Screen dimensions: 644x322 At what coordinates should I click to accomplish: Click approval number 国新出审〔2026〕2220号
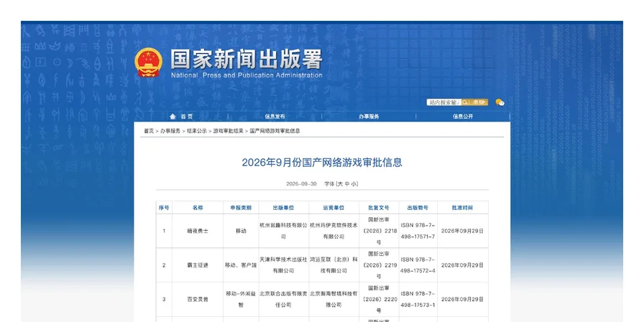(x=379, y=300)
